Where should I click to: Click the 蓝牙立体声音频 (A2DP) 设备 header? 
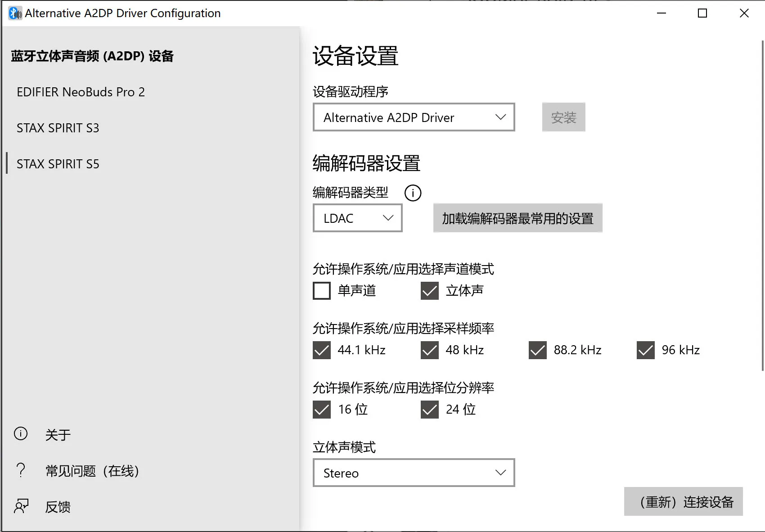(x=92, y=56)
